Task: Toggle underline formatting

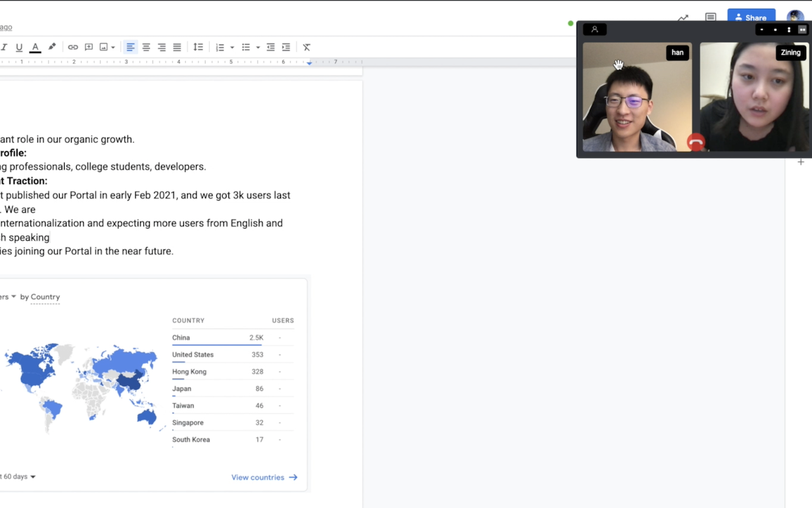Action: point(19,47)
